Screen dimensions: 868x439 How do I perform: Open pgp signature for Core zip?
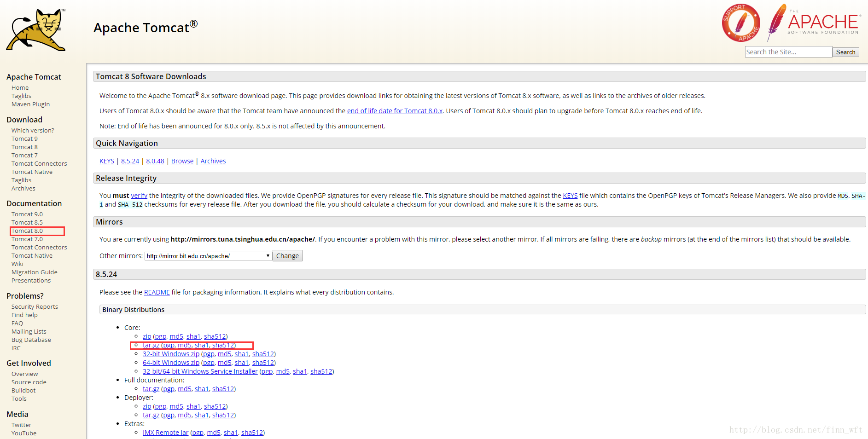161,336
